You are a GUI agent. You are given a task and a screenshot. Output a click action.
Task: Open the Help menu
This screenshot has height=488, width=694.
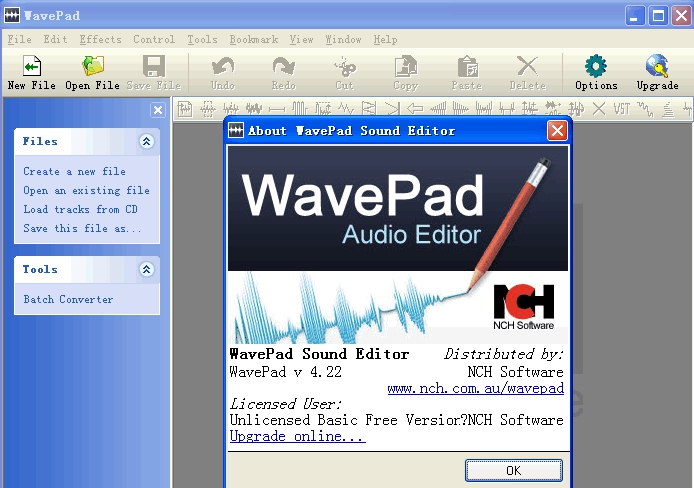pos(385,39)
